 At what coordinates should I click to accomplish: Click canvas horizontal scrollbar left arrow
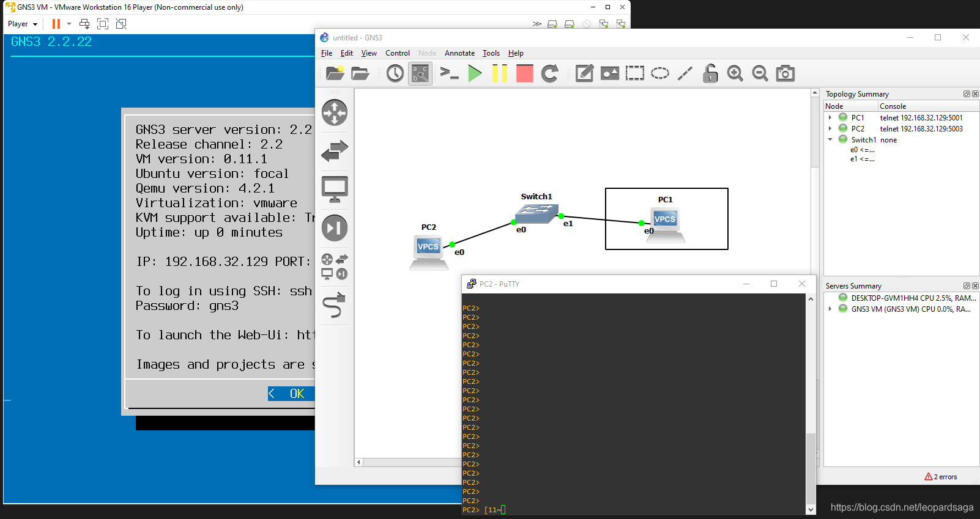359,462
